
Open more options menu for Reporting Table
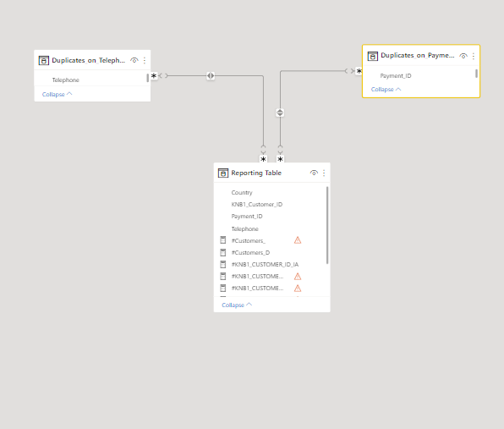click(324, 173)
